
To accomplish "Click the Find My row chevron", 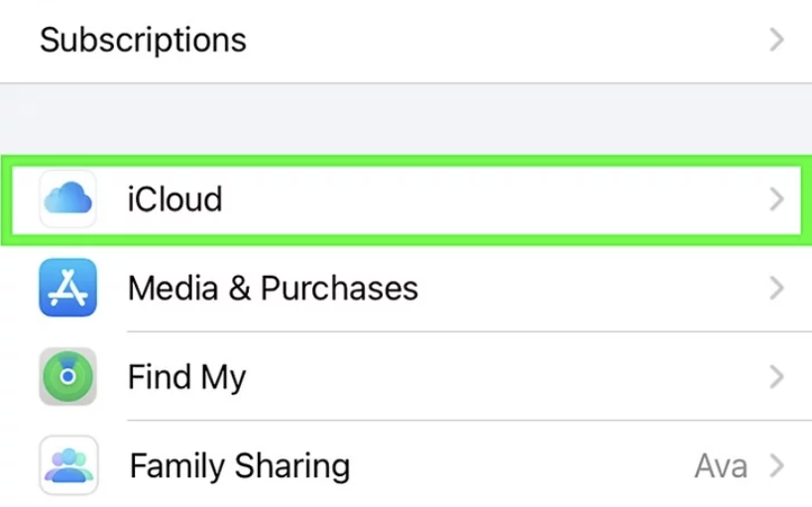I will pyautogui.click(x=776, y=376).
